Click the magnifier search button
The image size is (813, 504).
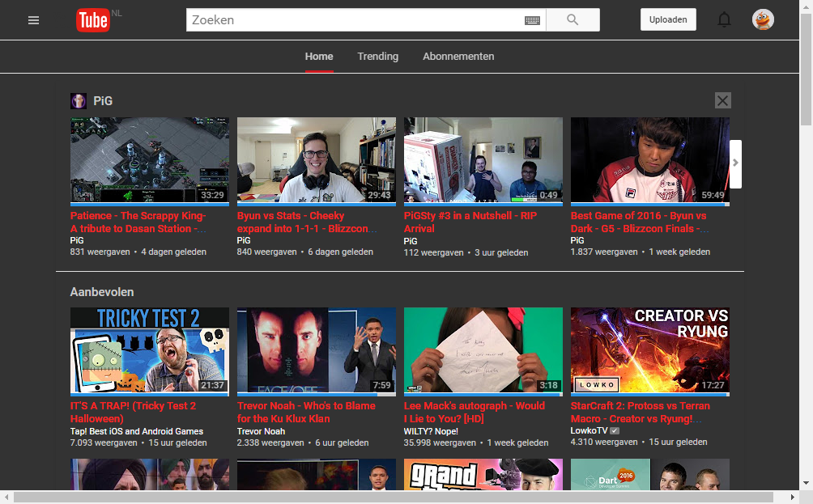[573, 19]
